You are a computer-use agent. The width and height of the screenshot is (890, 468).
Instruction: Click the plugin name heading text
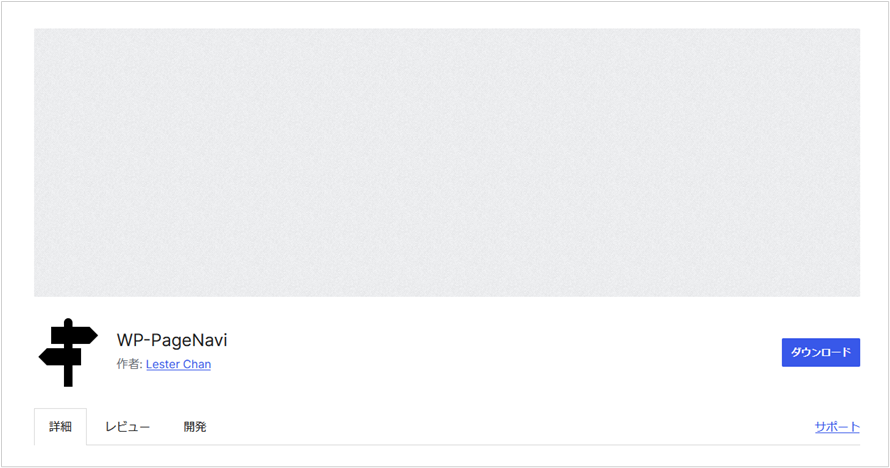click(172, 340)
